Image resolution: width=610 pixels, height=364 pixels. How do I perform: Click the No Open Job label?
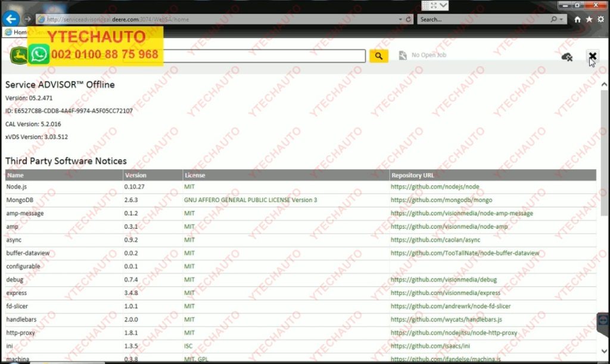[429, 55]
